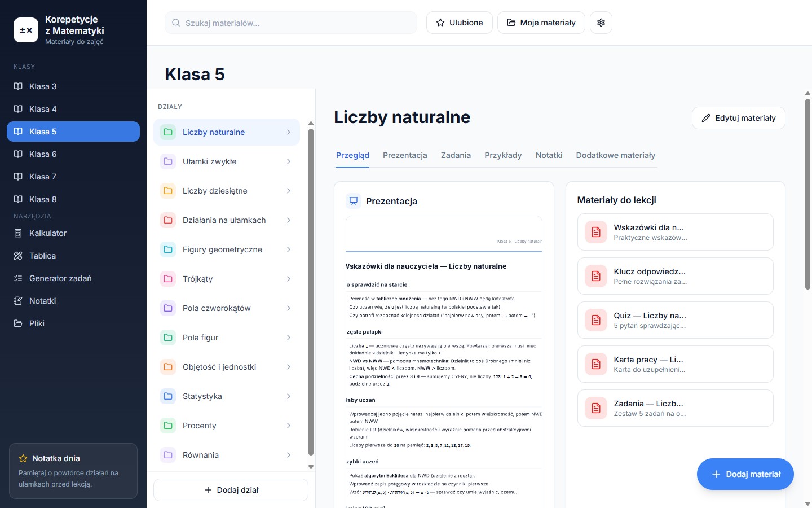Click the Działy list vertical scrollbar
Screen dimensions: 812x508
(311, 292)
